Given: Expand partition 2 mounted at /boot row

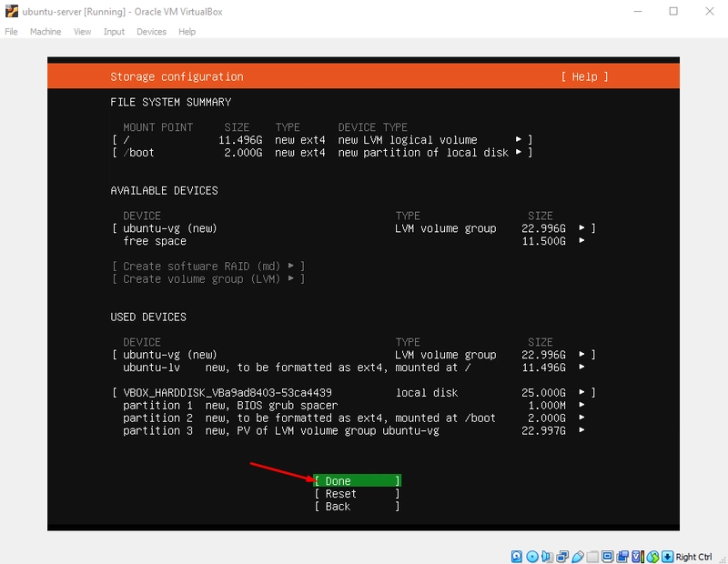Looking at the screenshot, I should (354, 418).
